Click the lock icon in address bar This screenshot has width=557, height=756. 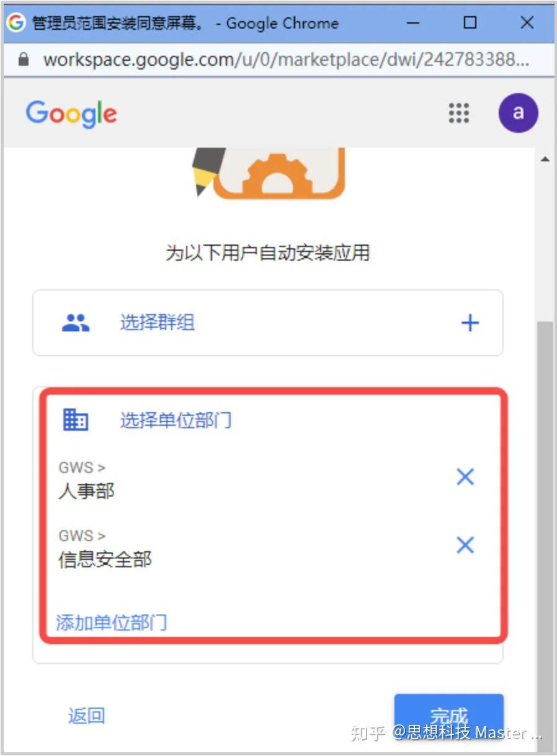(x=24, y=60)
